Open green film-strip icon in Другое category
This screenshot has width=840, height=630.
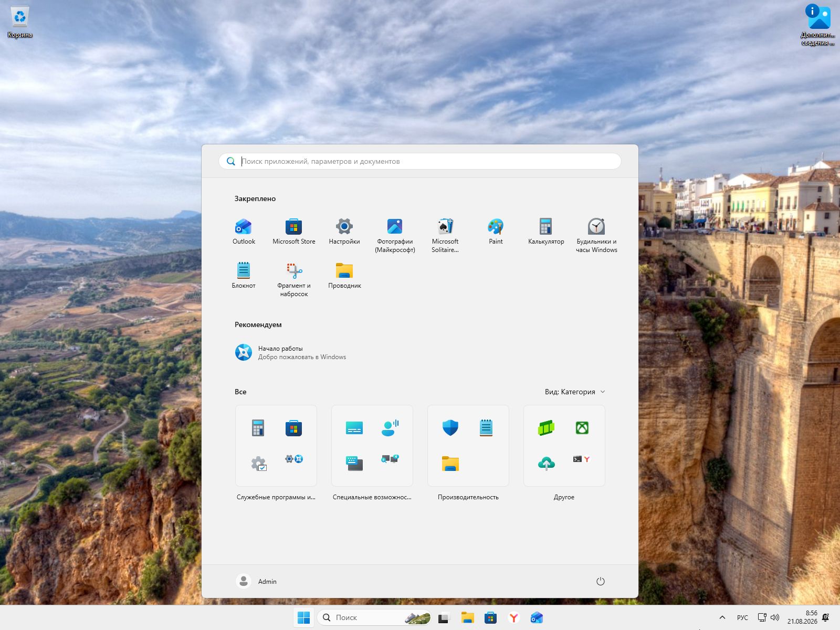[x=547, y=428]
